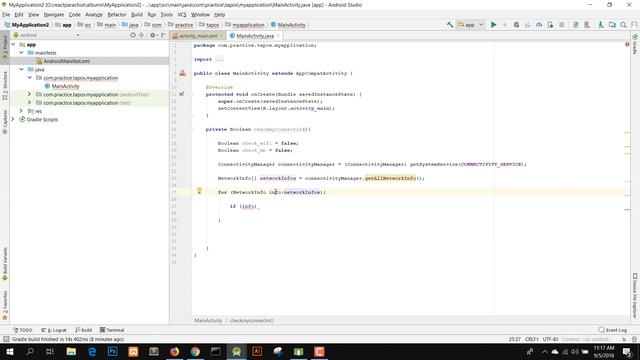Click the Profile app gauge icon
Screen dimensions: 640x360
coord(539,25)
